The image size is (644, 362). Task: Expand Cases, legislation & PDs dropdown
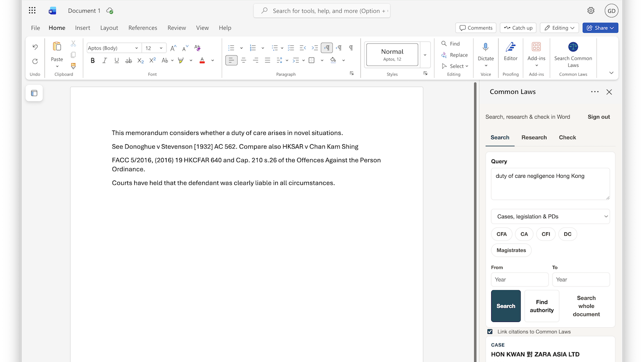[x=550, y=216]
